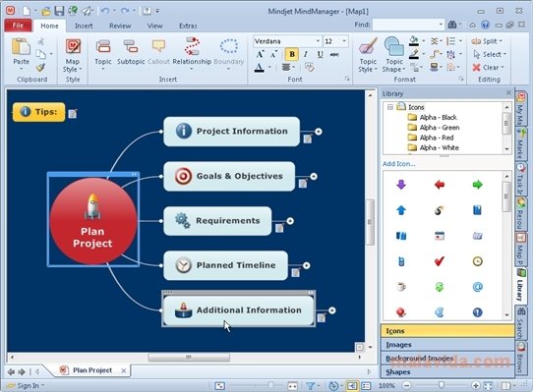Click the Save disk icon in title bar

click(59, 11)
